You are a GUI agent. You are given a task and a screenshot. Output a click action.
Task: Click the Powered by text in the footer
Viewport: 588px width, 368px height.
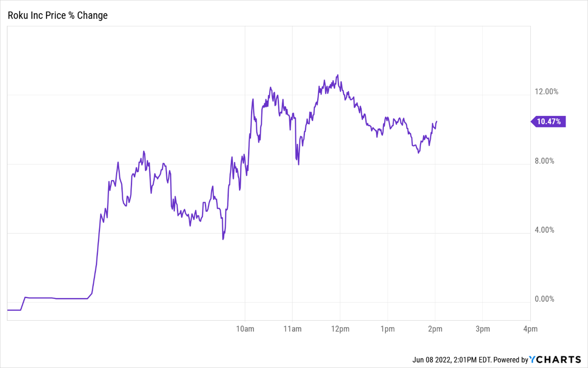click(510, 360)
